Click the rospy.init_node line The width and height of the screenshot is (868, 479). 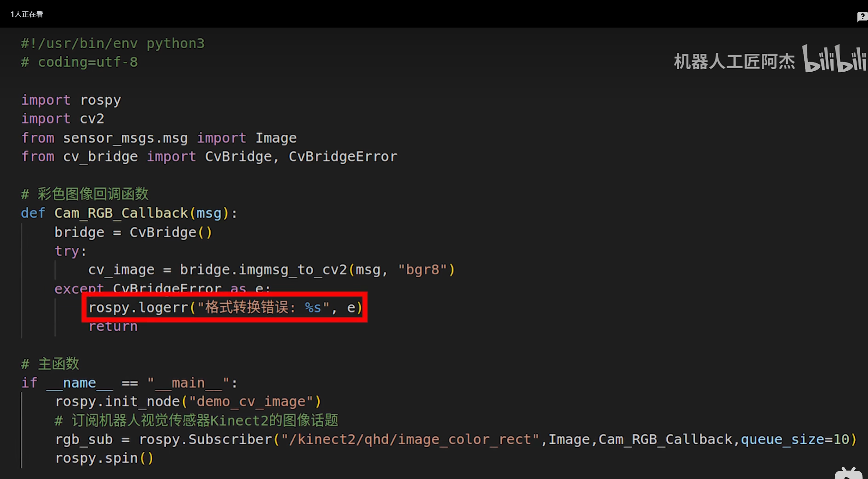point(188,402)
